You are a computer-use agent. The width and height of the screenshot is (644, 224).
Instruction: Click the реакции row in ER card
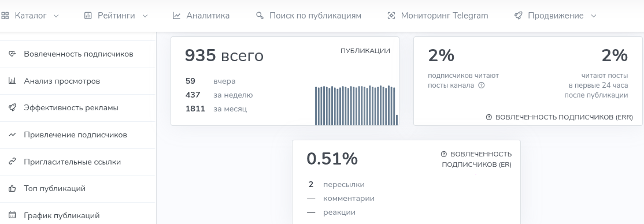pos(331,212)
